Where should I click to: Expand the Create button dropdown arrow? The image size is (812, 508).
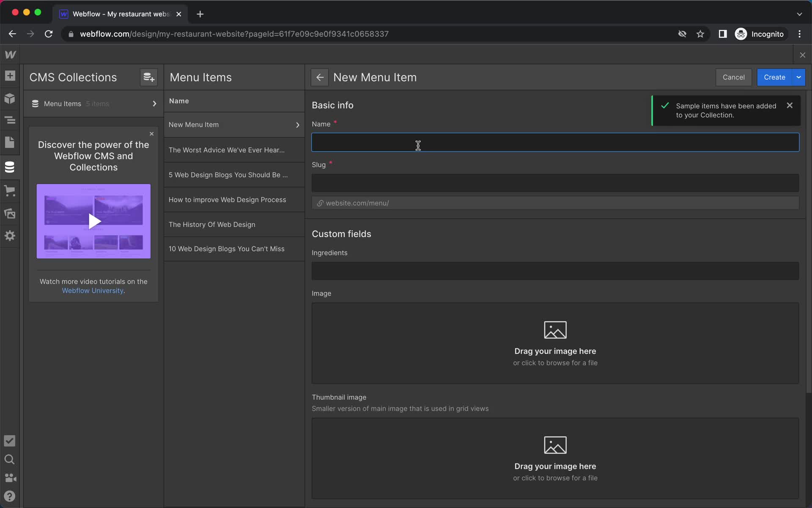pos(798,77)
